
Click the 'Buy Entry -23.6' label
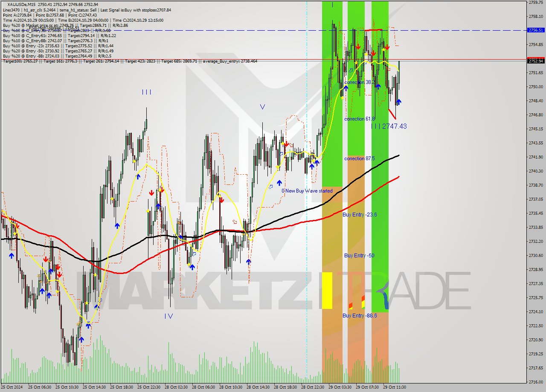coord(360,215)
